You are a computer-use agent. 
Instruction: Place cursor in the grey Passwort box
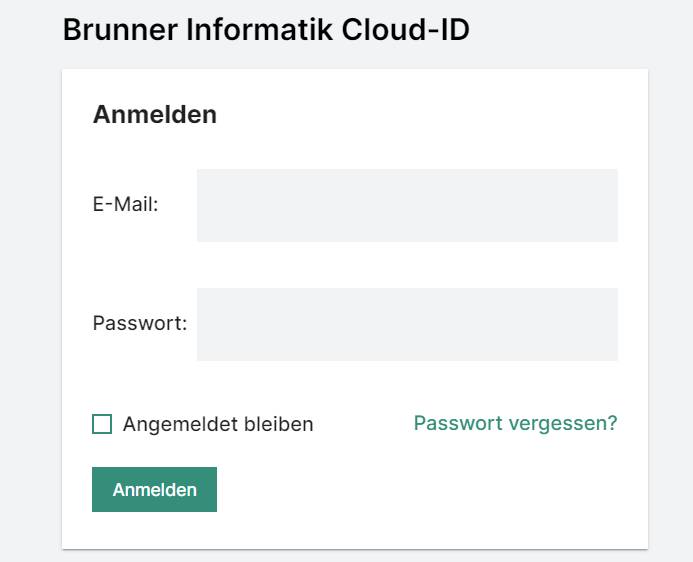[407, 324]
